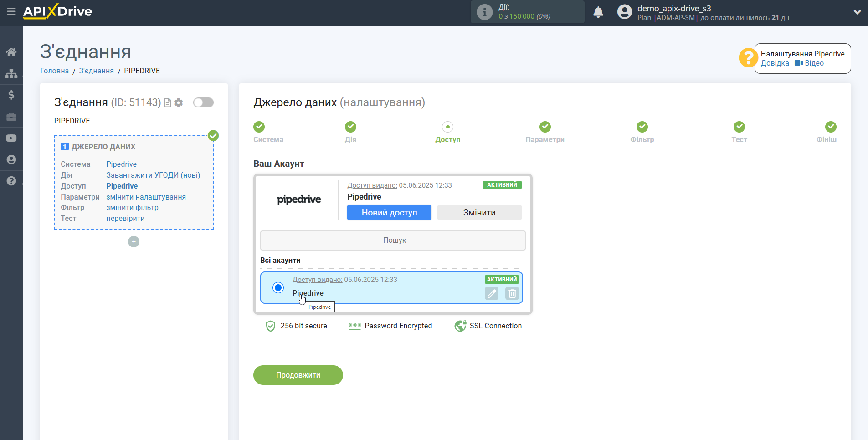868x440 pixels.
Task: Go to the Дія step
Action: [x=350, y=127]
